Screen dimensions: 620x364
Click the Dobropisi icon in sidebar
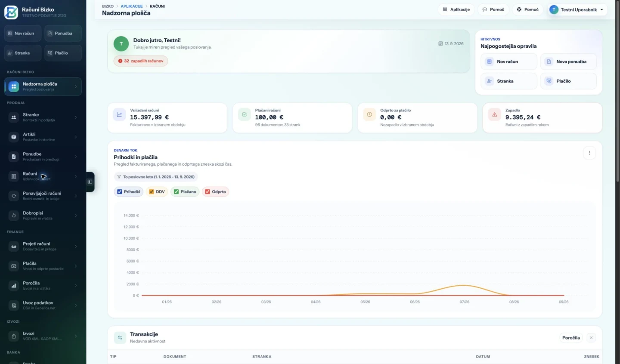pos(14,216)
